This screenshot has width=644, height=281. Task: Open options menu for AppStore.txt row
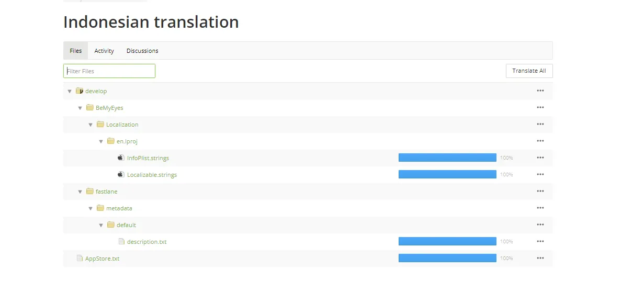[540, 258]
